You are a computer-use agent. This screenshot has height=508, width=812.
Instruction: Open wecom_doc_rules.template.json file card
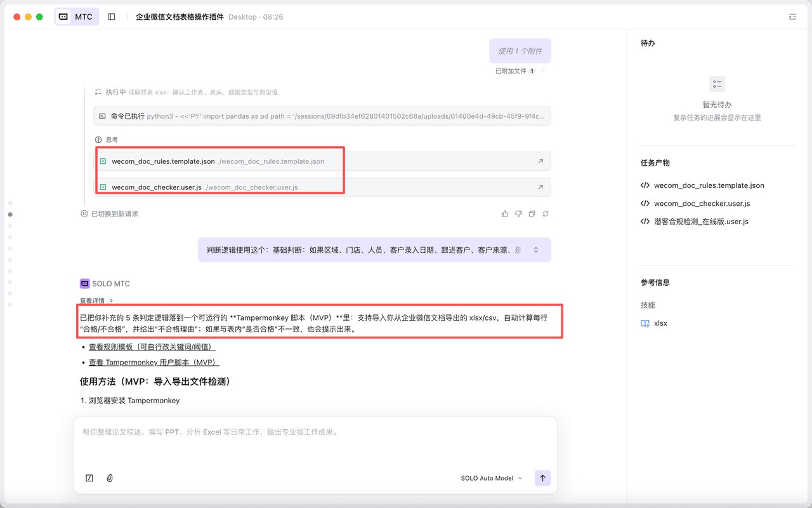point(322,161)
